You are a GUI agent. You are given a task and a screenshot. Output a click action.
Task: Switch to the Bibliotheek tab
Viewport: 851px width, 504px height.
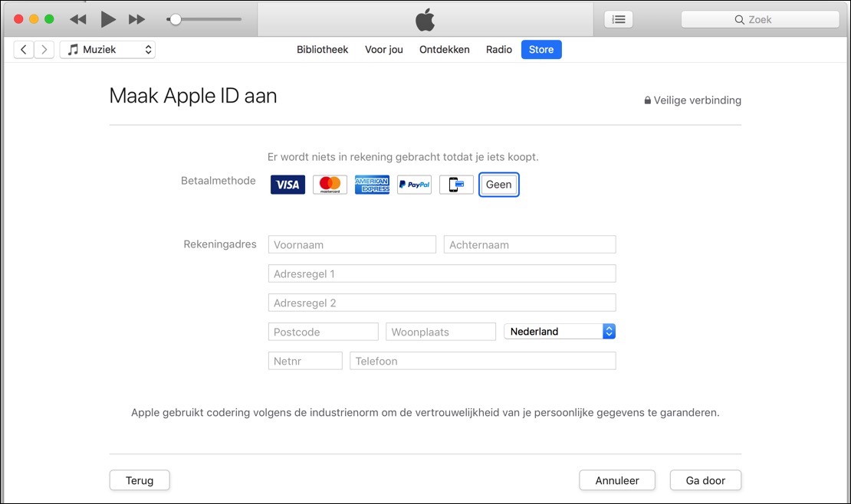tap(322, 49)
